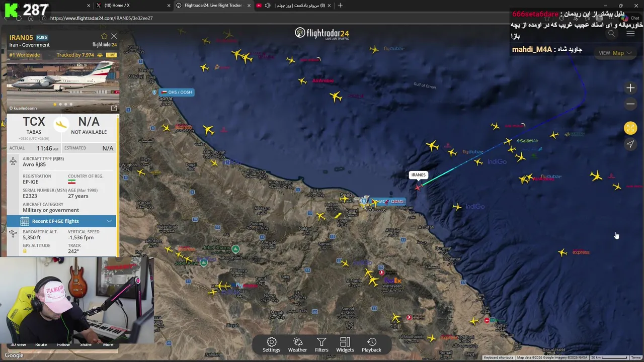Open a new browser tab

pyautogui.click(x=340, y=6)
